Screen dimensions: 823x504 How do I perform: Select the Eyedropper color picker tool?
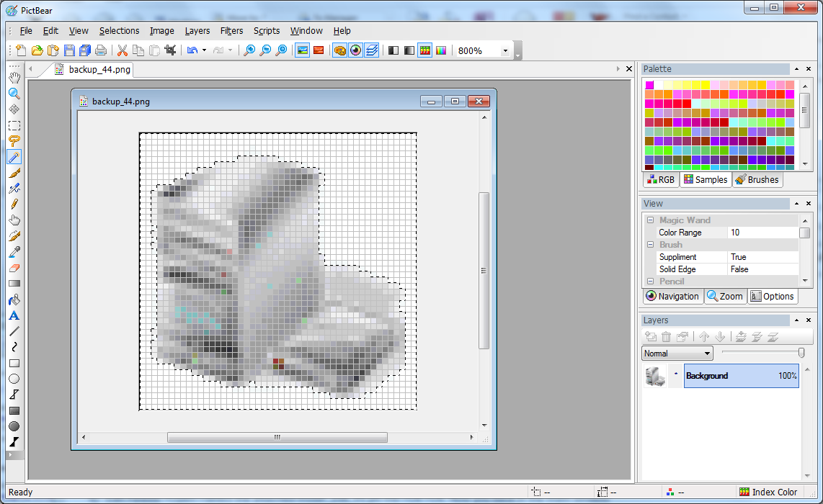click(x=14, y=252)
